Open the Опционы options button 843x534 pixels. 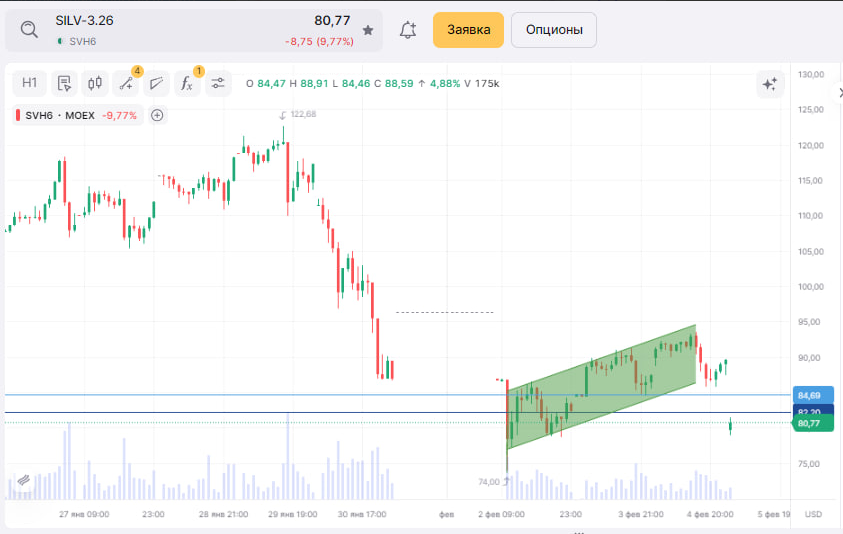(x=553, y=30)
